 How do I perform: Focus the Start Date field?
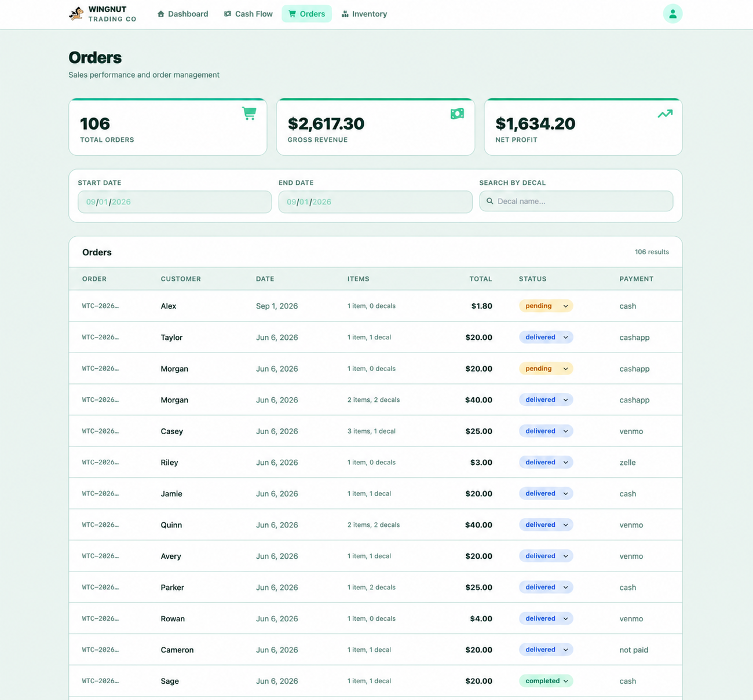point(174,201)
